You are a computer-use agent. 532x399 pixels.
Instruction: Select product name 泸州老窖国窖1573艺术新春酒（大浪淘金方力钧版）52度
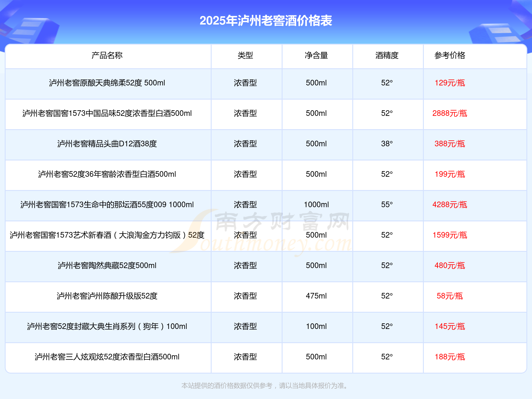coord(107,235)
